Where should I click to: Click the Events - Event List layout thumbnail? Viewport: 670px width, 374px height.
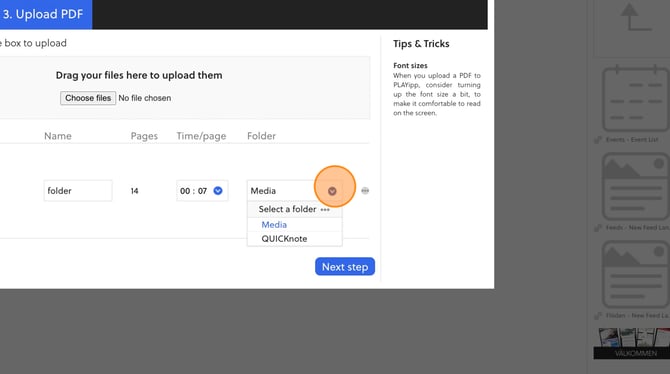pos(635,99)
